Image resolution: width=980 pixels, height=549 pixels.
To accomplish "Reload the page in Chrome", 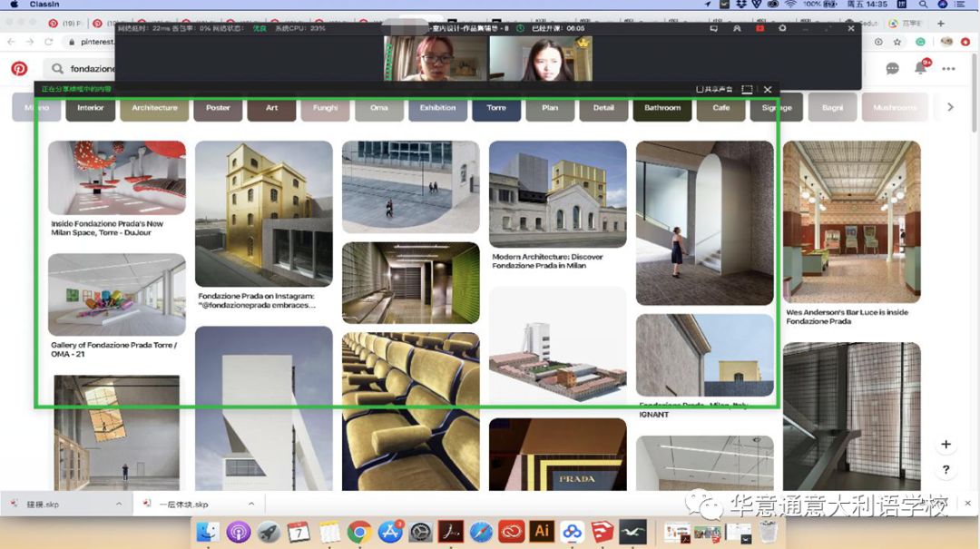I will [49, 42].
